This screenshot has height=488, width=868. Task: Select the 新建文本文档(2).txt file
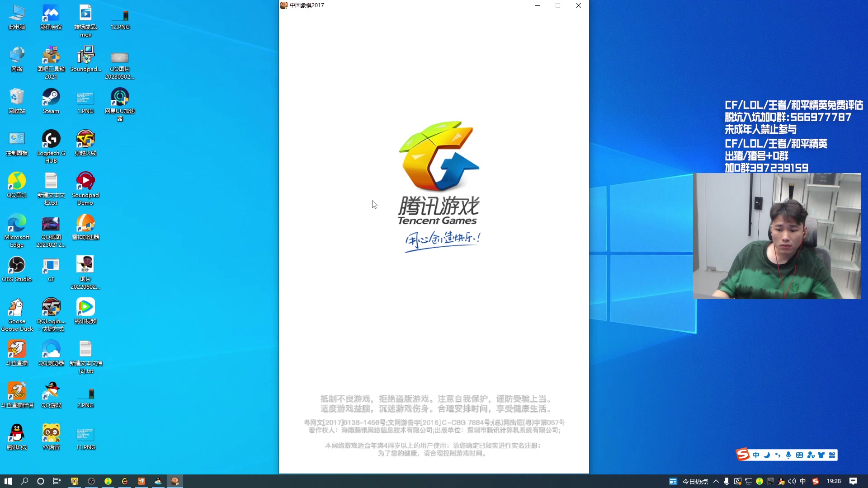point(85,357)
